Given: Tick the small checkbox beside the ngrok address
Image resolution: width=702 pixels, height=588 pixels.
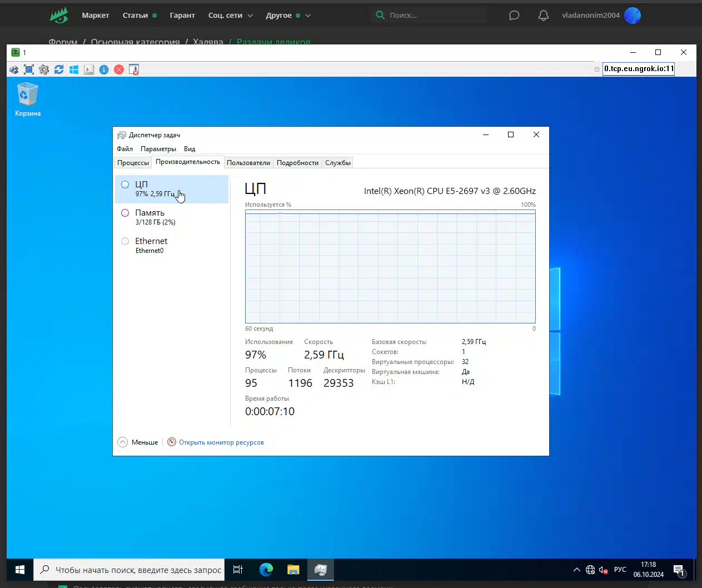Looking at the screenshot, I should 597,69.
